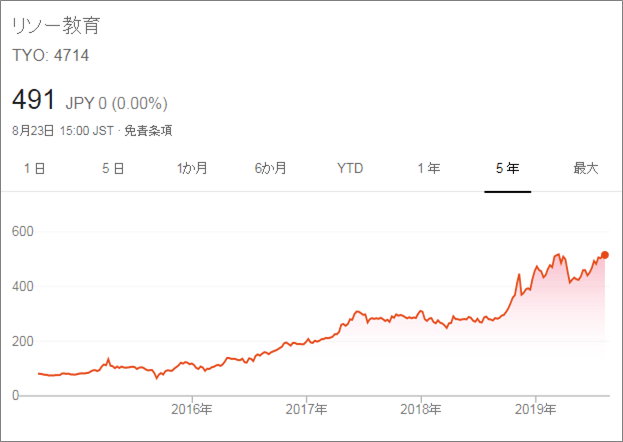Click the TYO: 4714 ticker text
Image resolution: width=623 pixels, height=442 pixels.
tap(50, 55)
